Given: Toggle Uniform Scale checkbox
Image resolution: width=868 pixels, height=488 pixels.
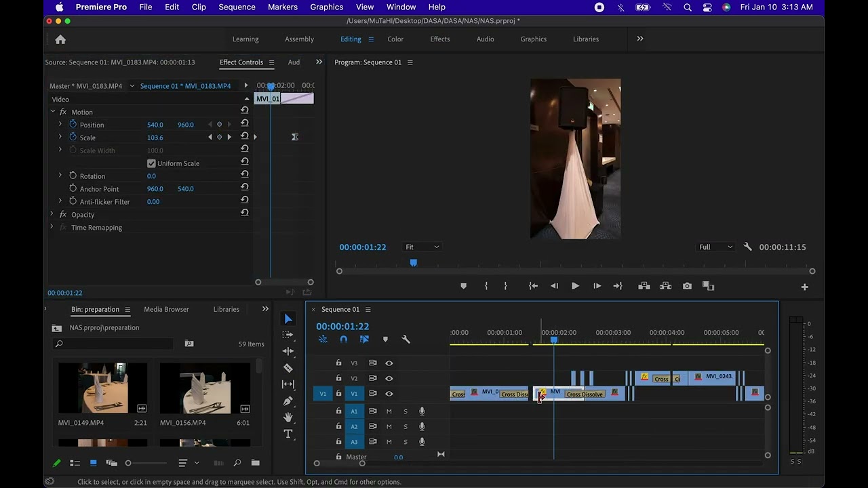Looking at the screenshot, I should point(151,163).
